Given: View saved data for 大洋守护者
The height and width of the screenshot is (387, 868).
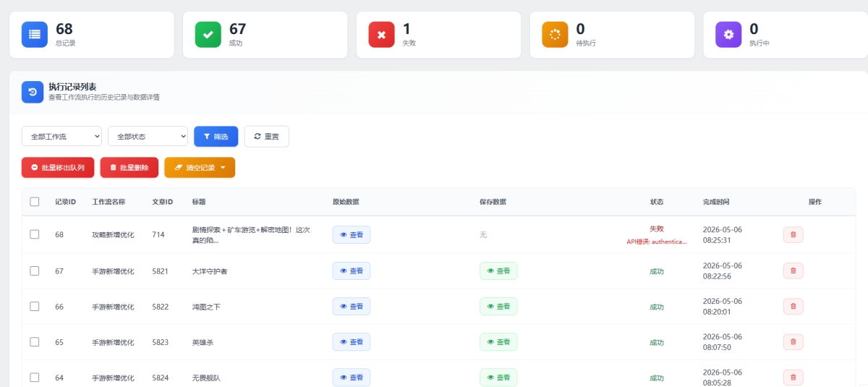Looking at the screenshot, I should point(498,271).
